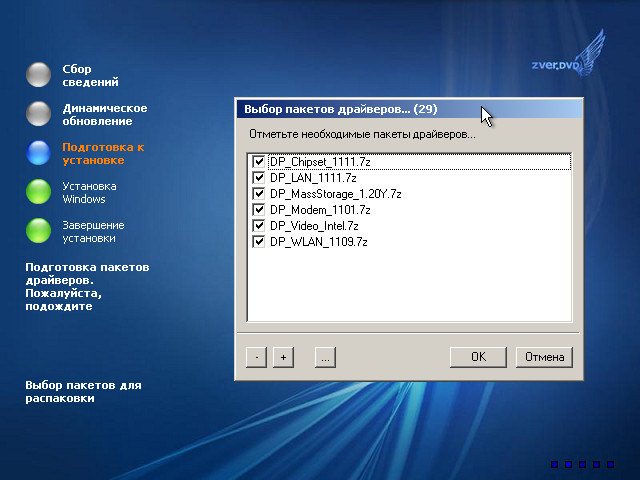
Task: Disable the DP_Video_Intel.7z checkbox
Action: [258, 226]
